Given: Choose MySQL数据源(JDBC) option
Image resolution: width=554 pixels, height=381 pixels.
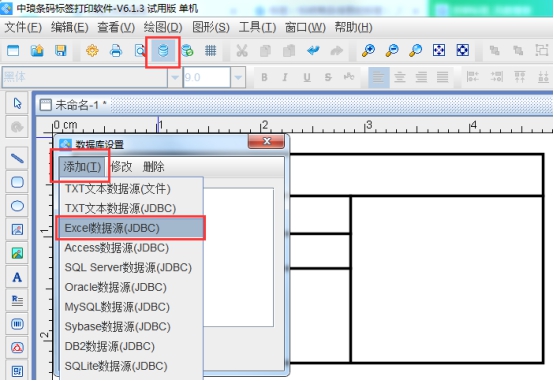Looking at the screenshot, I should pos(131,307).
